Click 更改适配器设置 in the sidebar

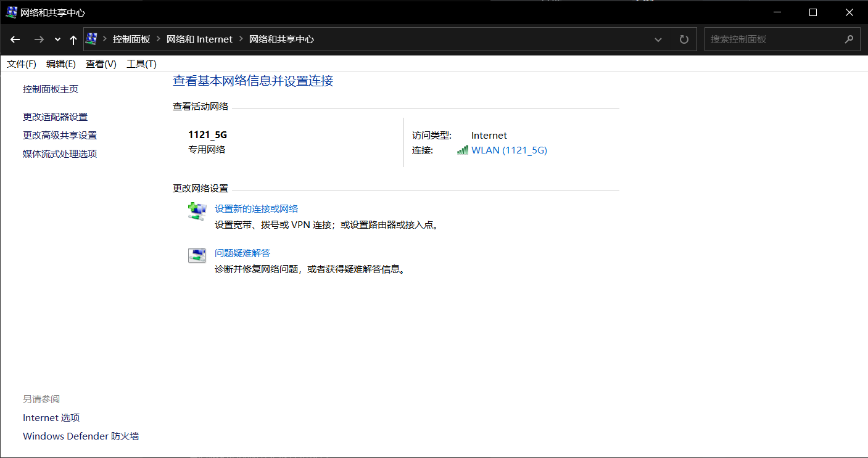tap(56, 117)
